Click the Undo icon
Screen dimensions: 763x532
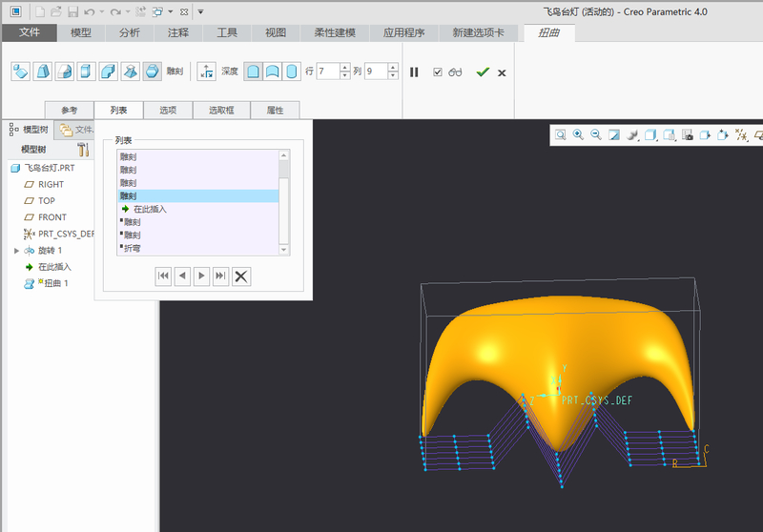coord(89,11)
